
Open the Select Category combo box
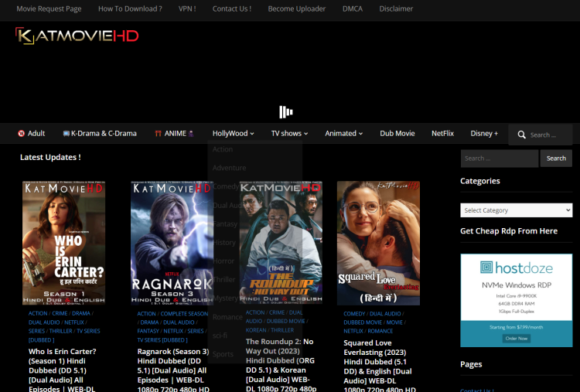[516, 210]
